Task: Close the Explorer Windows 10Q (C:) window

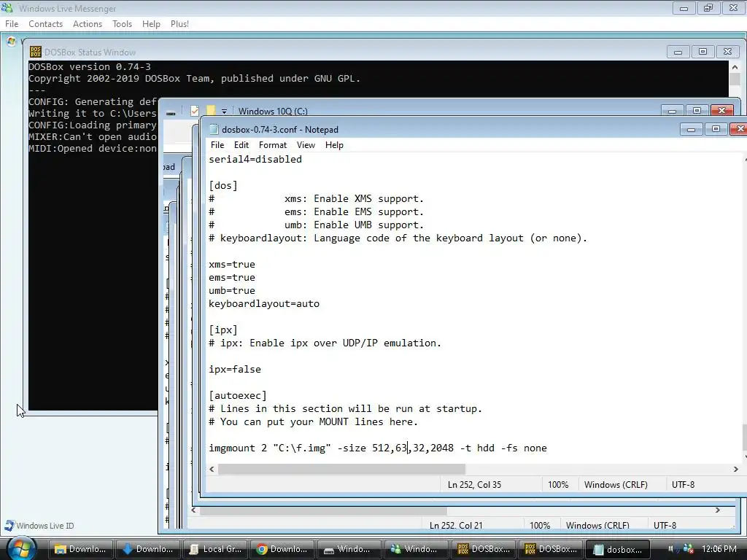Action: point(721,111)
